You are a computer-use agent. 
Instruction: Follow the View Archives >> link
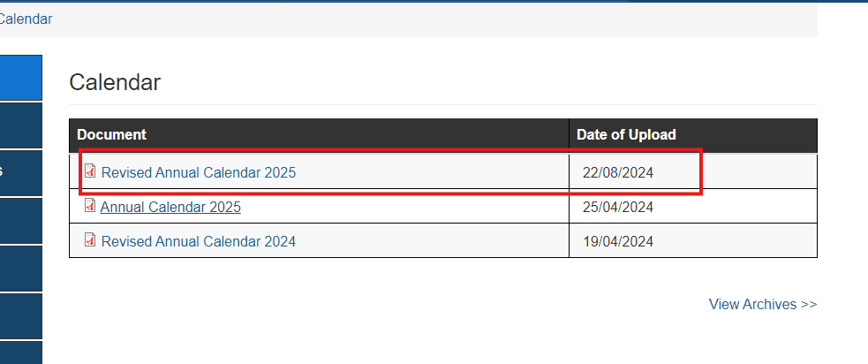point(763,304)
